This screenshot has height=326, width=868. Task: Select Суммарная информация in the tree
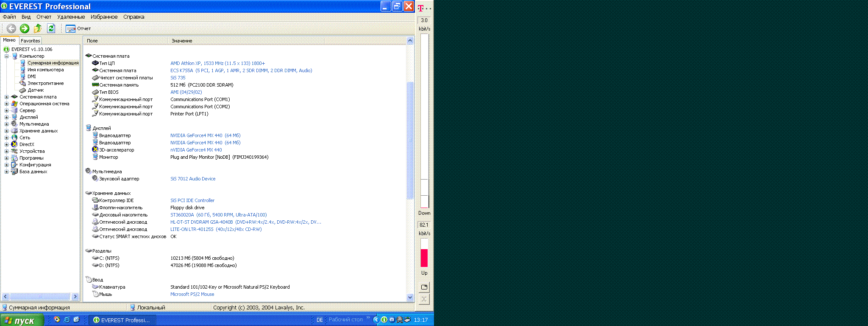click(53, 63)
